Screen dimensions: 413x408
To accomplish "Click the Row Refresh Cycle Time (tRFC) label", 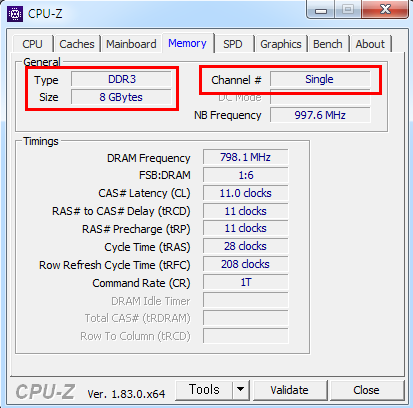I will [x=115, y=265].
